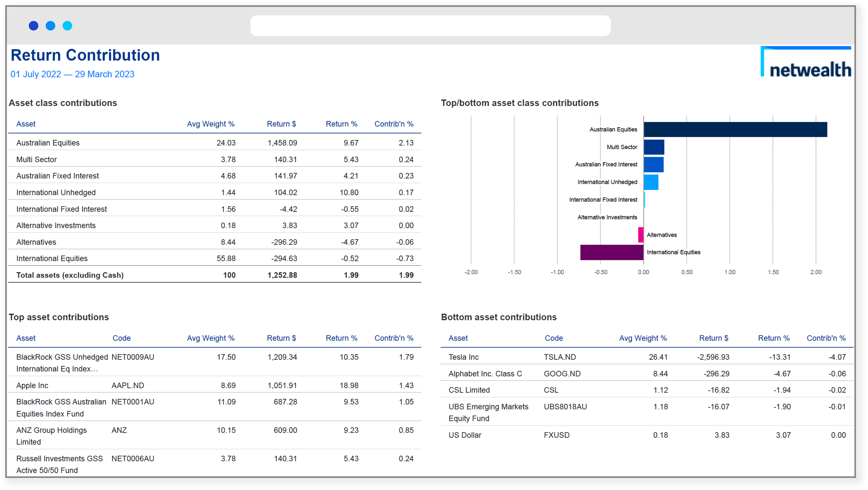Click Asset header in Bottom asset contributions
Image resolution: width=868 pixels, height=490 pixels.
pyautogui.click(x=458, y=338)
